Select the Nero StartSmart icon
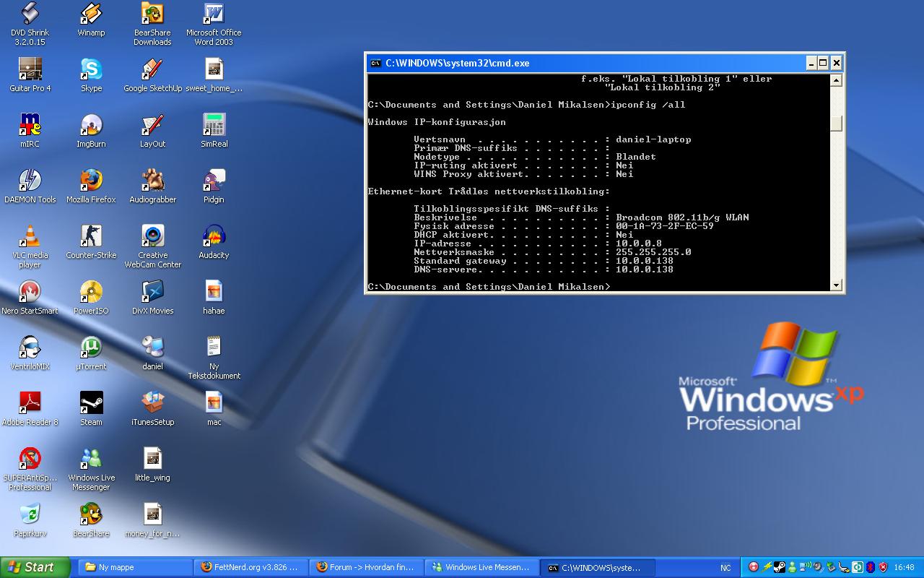The width and height of the screenshot is (924, 578). (30, 298)
